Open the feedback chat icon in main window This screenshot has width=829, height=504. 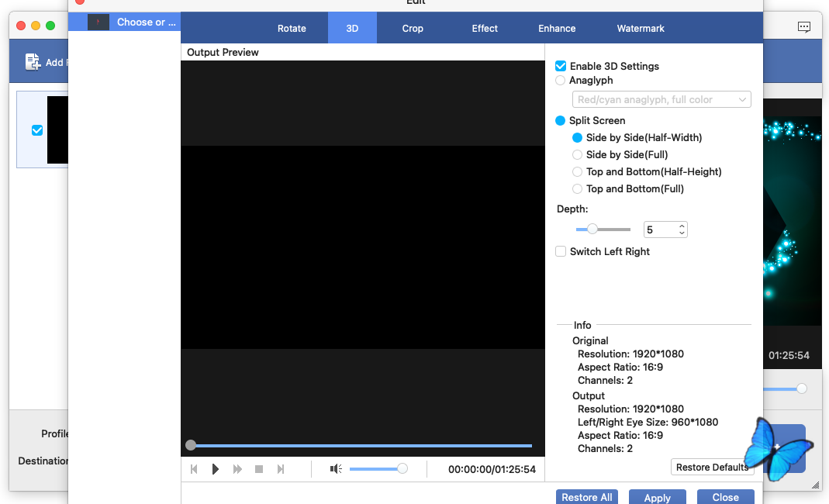tap(803, 27)
